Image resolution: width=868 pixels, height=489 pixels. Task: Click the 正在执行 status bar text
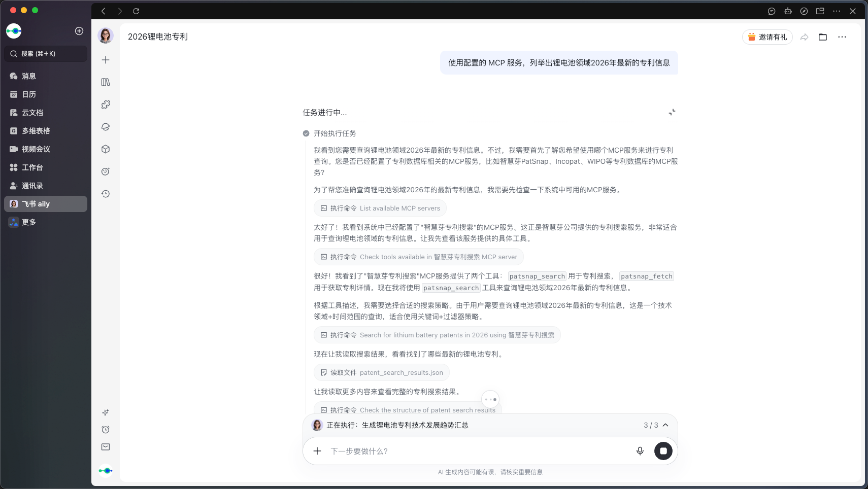(x=397, y=425)
